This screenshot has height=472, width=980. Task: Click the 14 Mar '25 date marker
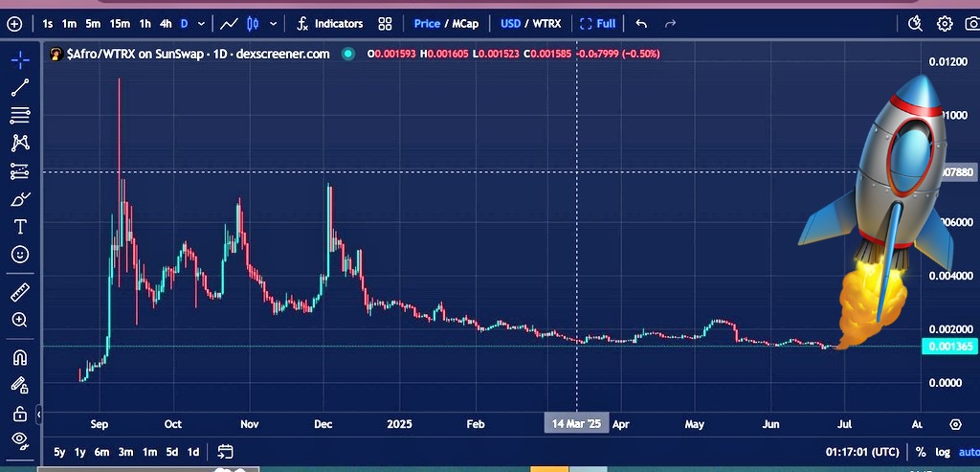coord(576,424)
